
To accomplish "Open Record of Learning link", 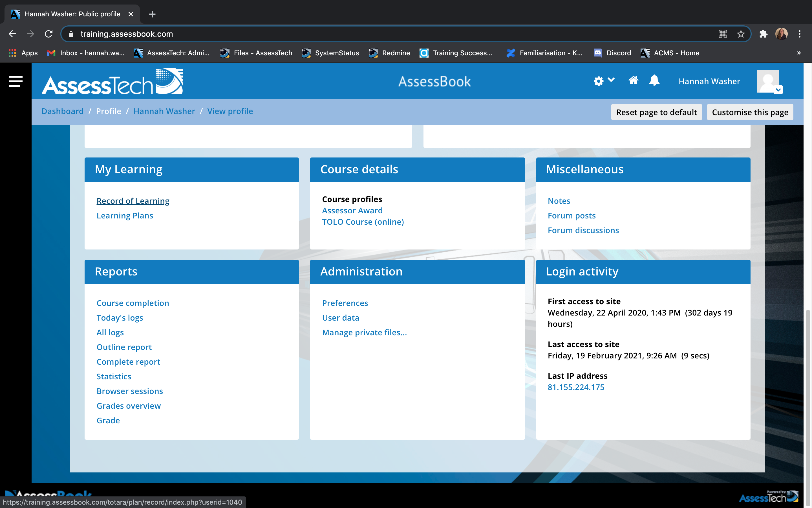I will pos(133,201).
